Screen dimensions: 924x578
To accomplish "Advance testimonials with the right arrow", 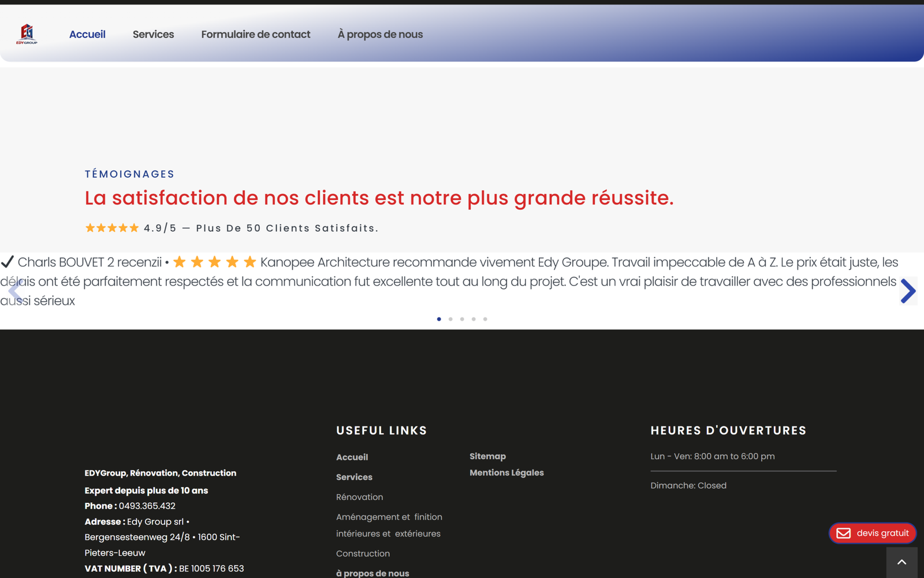I will (908, 291).
